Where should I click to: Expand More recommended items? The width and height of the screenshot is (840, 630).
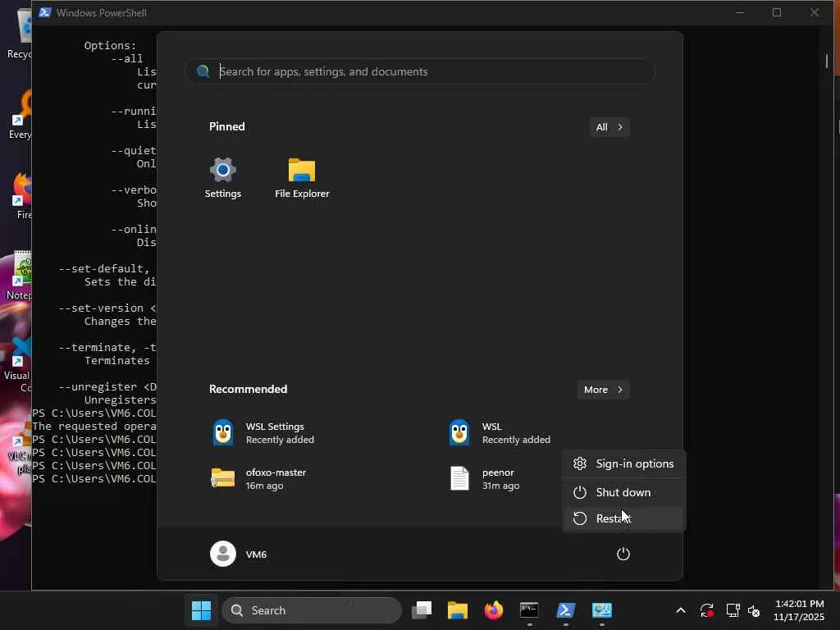point(603,390)
